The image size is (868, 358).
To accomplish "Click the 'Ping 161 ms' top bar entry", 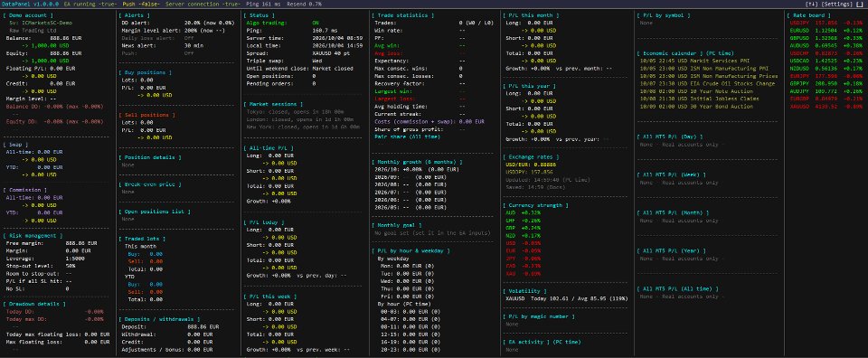I will pyautogui.click(x=263, y=4).
